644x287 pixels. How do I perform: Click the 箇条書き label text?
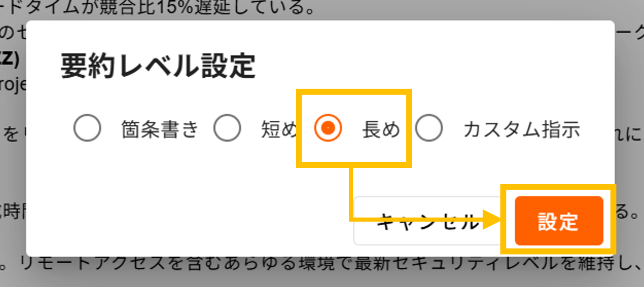point(160,129)
